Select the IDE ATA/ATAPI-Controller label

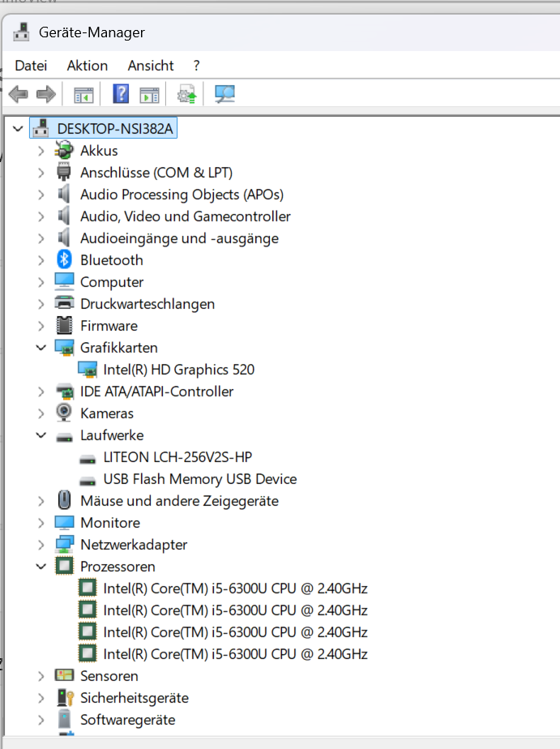pos(157,392)
